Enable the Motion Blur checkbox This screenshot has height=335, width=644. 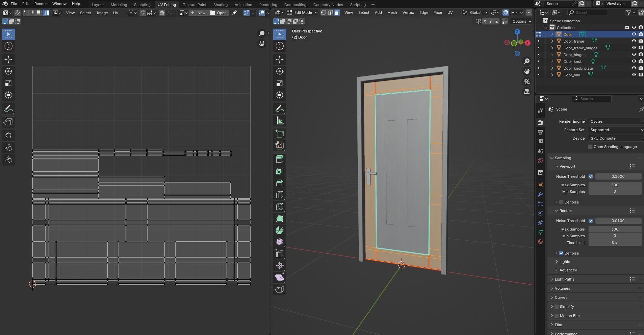pyautogui.click(x=557, y=316)
